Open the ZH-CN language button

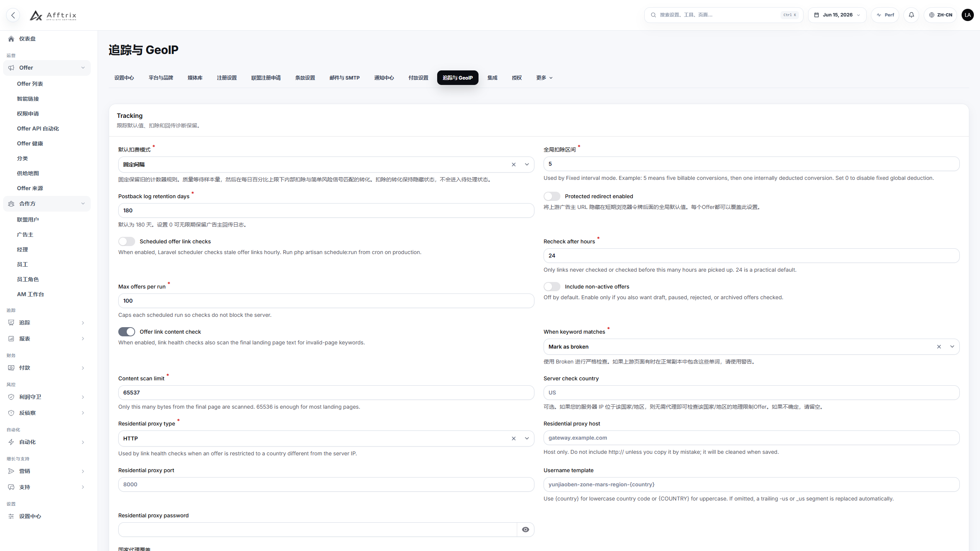point(941,15)
